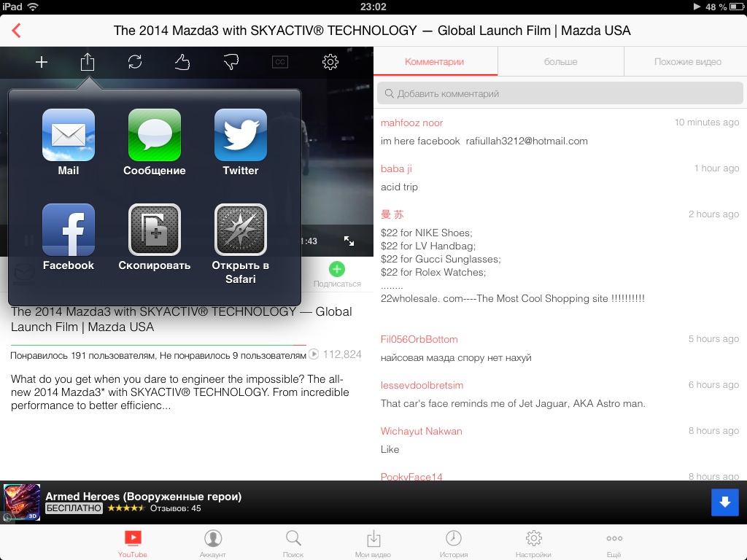Open История bottom tab
The height and width of the screenshot is (560, 747).
(454, 543)
